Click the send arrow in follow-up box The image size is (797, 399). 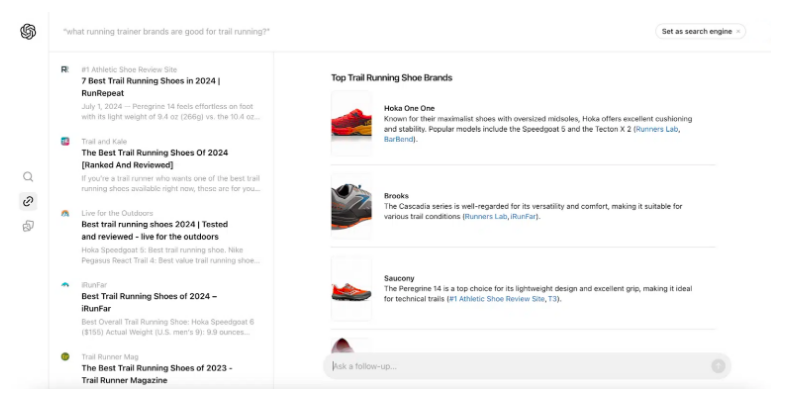coord(718,365)
